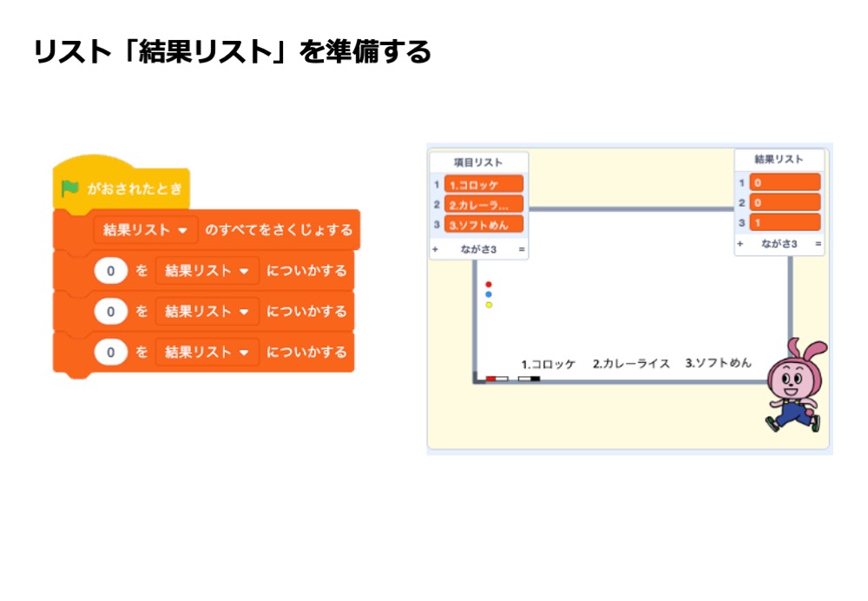The height and width of the screenshot is (601, 868).
Task: Select the third item with value 1 in 結果リスト
Action: [x=785, y=222]
